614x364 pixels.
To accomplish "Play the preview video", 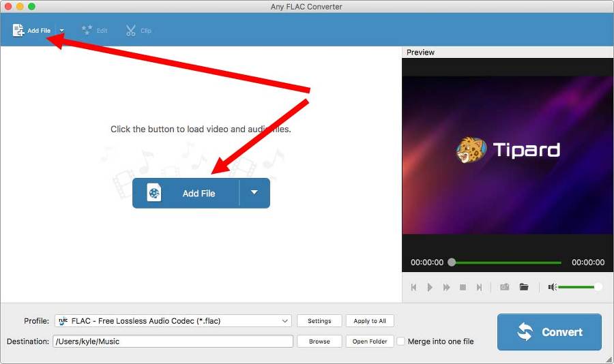I will (430, 287).
